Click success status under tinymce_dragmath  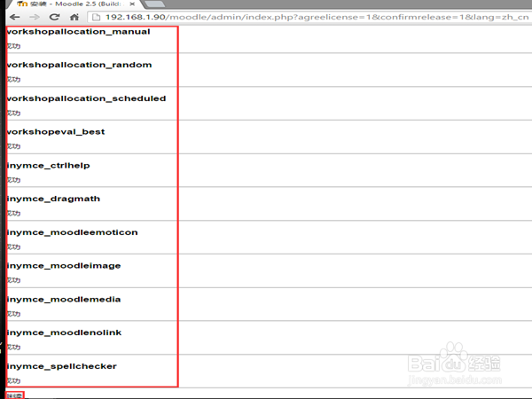tap(13, 214)
